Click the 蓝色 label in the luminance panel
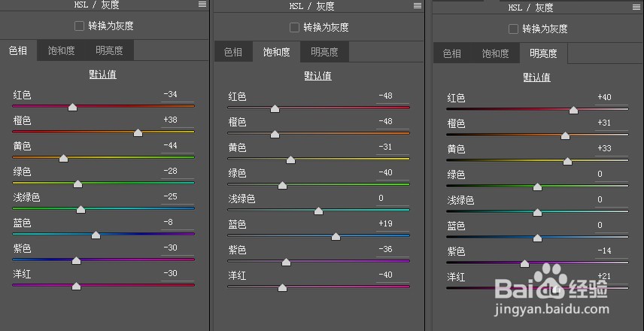 point(457,226)
